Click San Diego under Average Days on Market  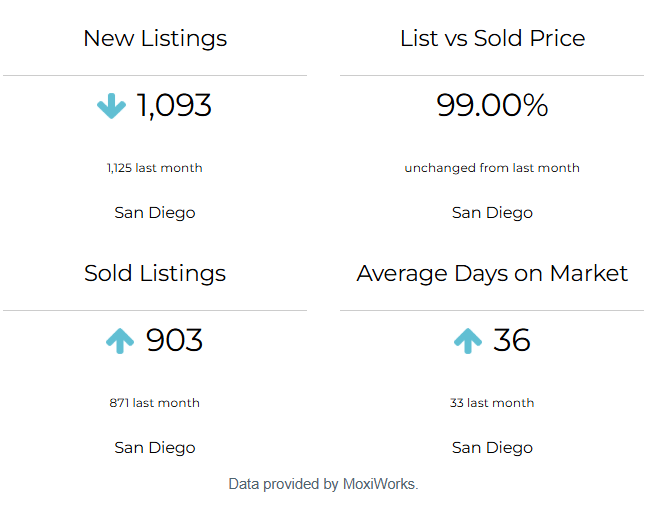(x=492, y=448)
